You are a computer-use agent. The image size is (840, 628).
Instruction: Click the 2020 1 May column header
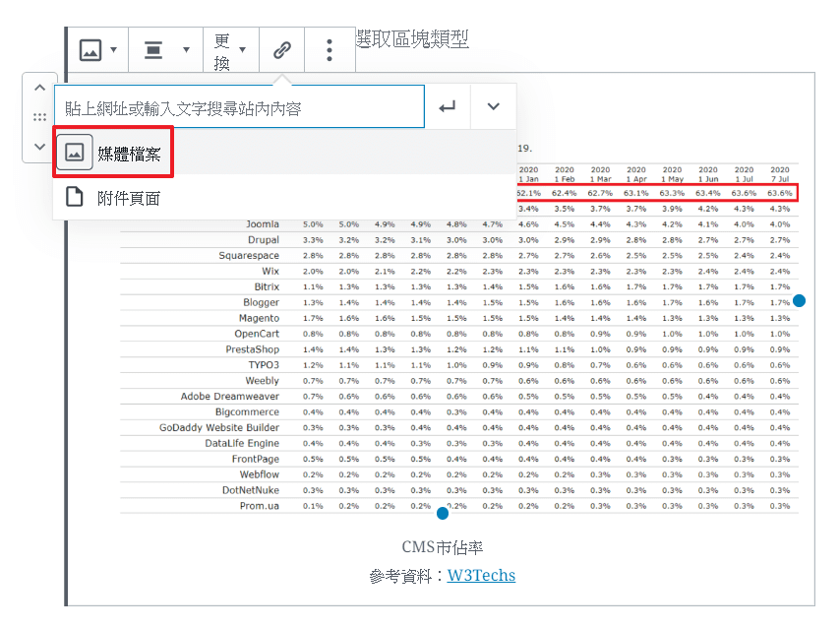pyautogui.click(x=672, y=174)
